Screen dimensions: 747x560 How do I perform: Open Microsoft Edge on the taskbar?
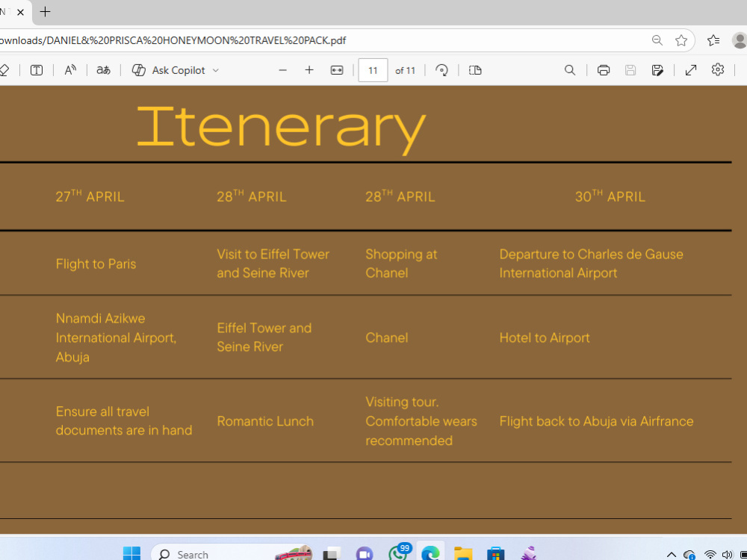point(430,553)
